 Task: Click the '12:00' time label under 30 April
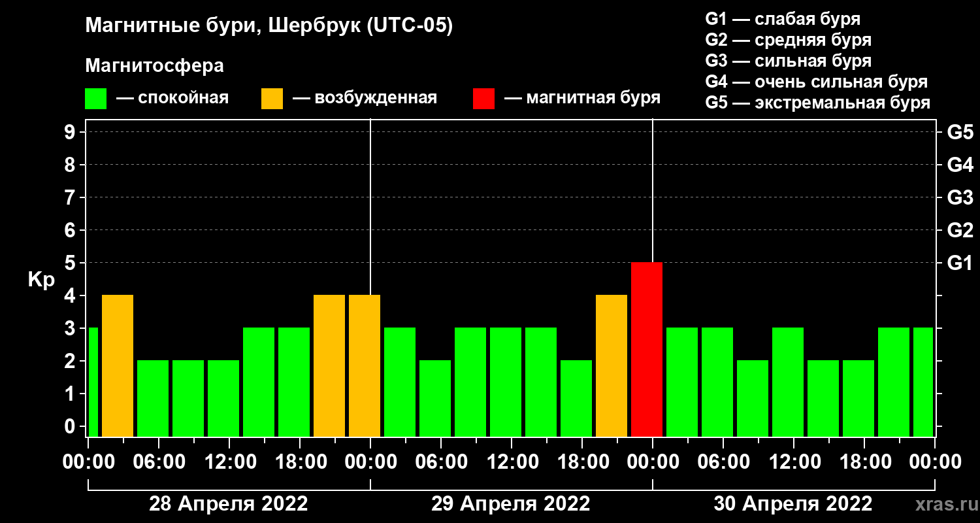point(794,462)
